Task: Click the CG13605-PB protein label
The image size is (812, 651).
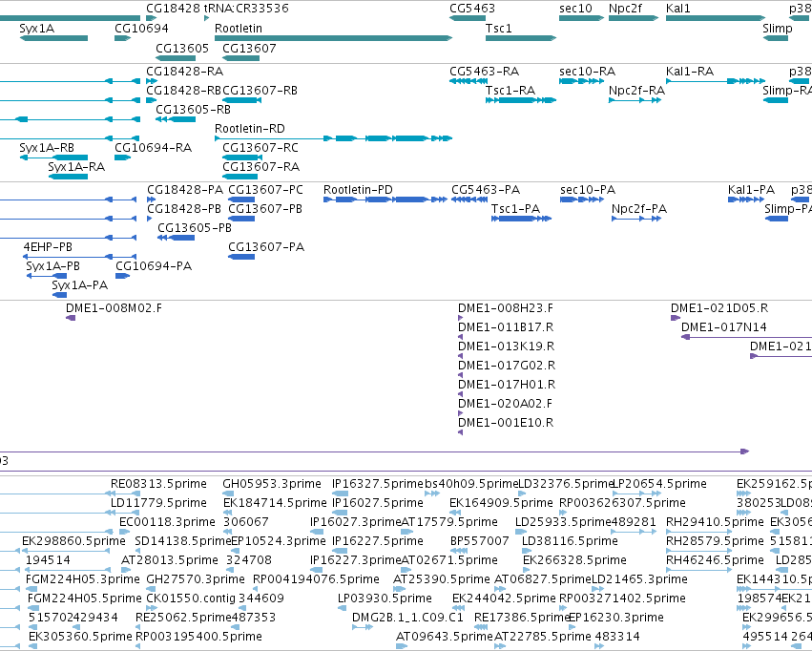Action: point(195,228)
